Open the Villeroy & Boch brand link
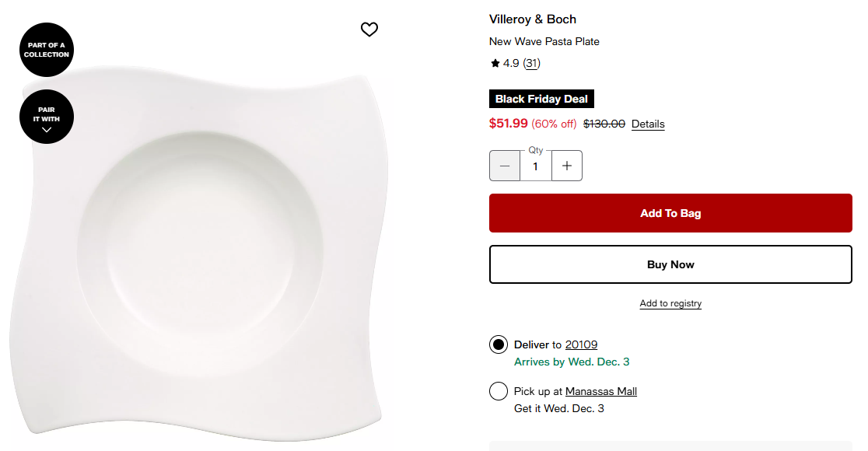The width and height of the screenshot is (868, 451). (533, 19)
